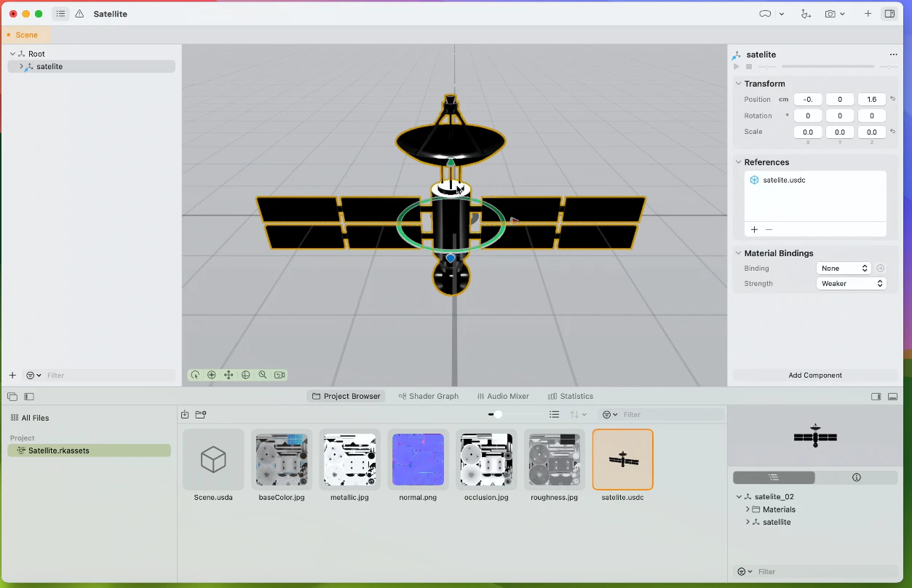Image resolution: width=912 pixels, height=588 pixels.
Task: Click the inspector animation timeline scrubber
Action: pyautogui.click(x=828, y=66)
